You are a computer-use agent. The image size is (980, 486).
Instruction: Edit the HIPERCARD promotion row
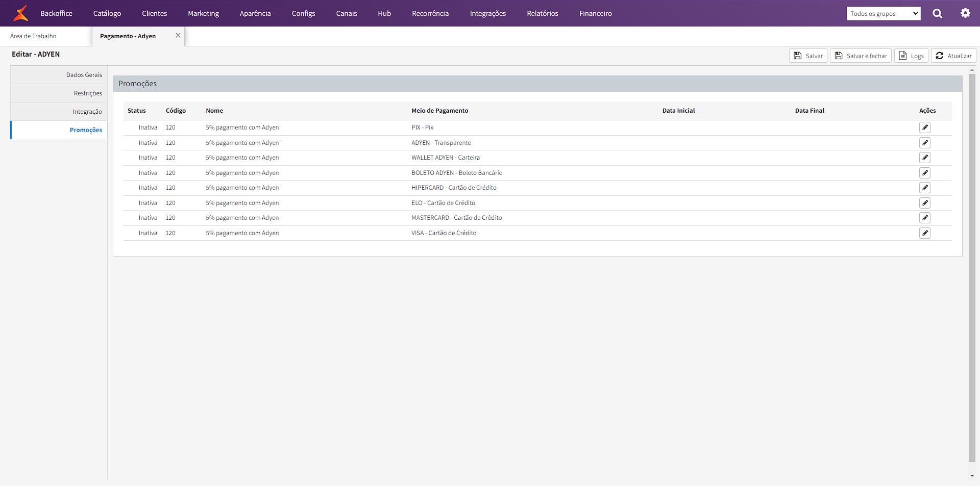coord(925,188)
